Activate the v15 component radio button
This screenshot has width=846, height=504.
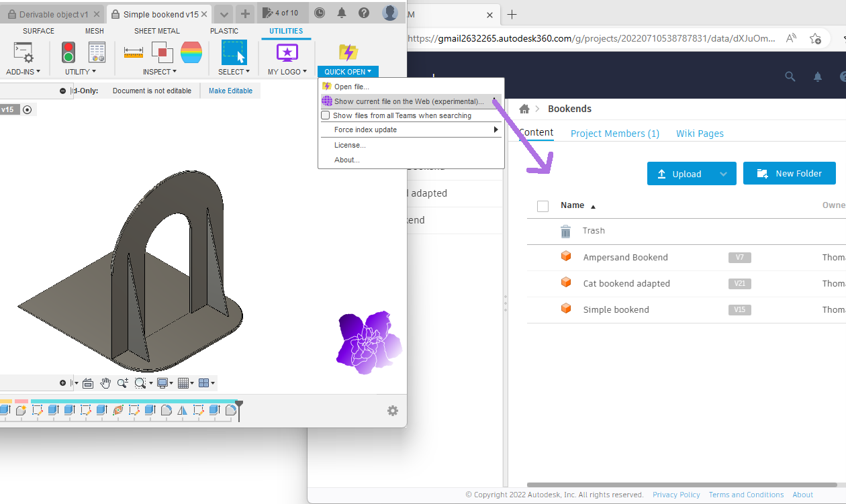click(x=27, y=109)
